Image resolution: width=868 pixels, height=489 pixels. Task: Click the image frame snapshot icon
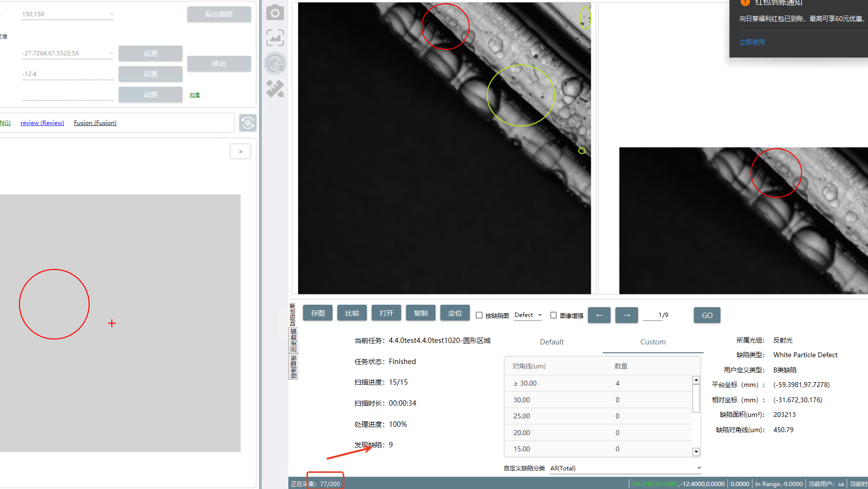tap(275, 38)
